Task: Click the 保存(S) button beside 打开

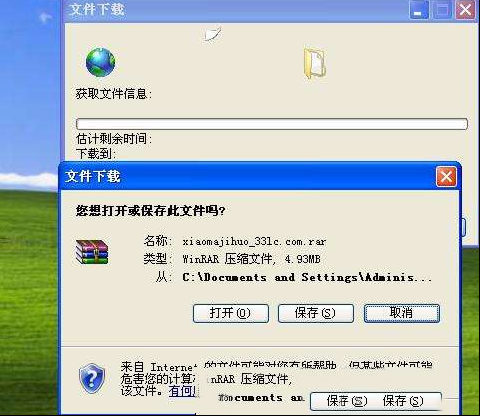Action: (316, 313)
